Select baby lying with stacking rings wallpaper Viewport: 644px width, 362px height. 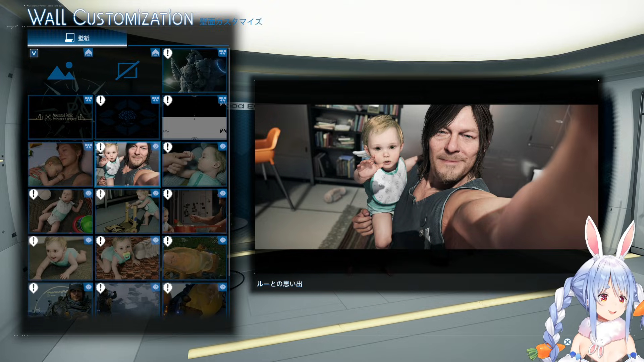point(60,211)
